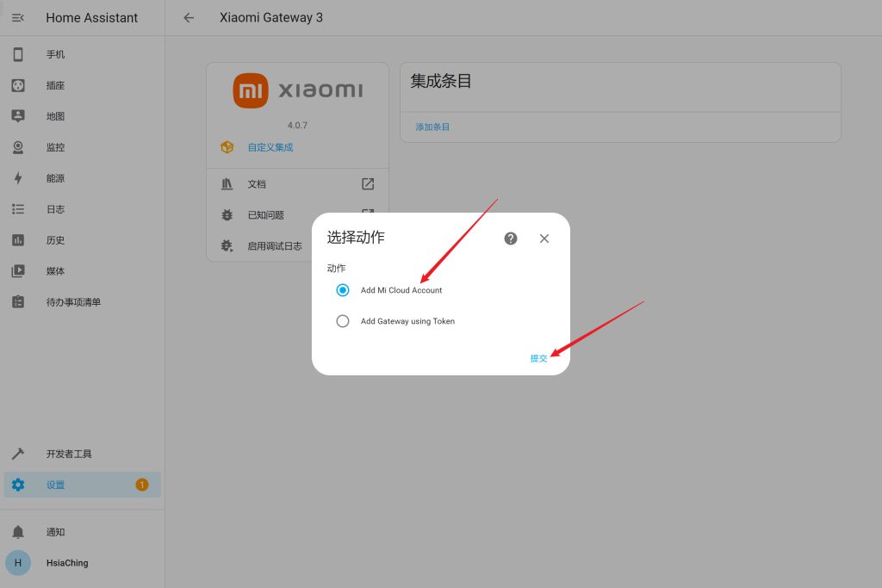Close the 选择动作 dialog with X

[544, 238]
